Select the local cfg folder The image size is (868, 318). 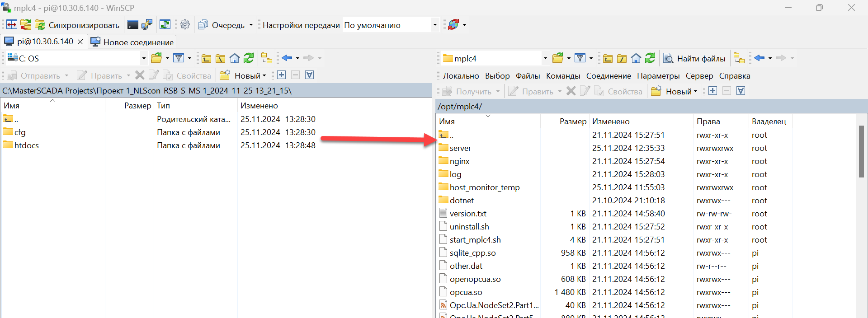(x=14, y=132)
